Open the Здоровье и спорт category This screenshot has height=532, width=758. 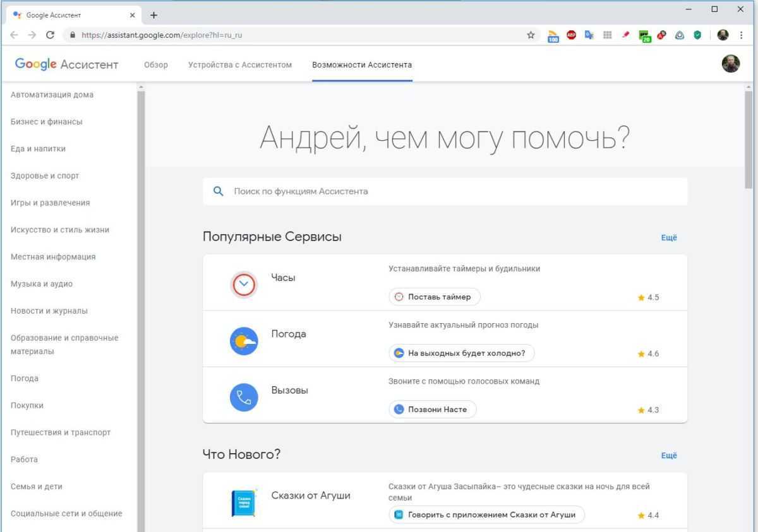pyautogui.click(x=45, y=176)
